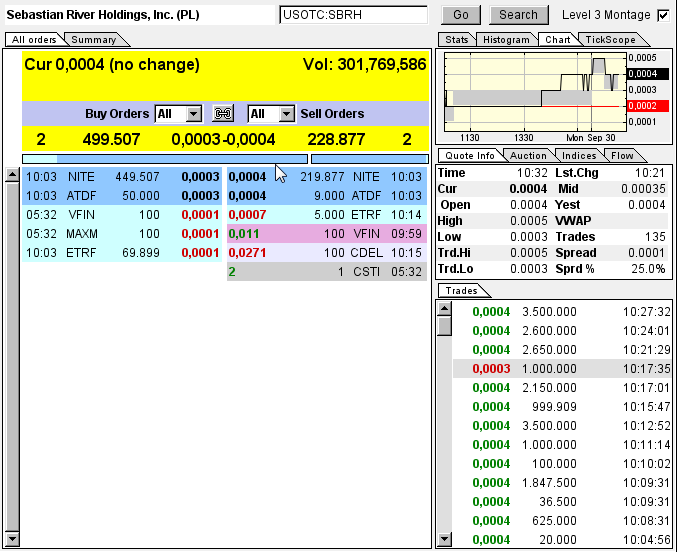Click total sell volume 228.877
Image resolution: width=679 pixels, height=552 pixels.
[x=336, y=140]
